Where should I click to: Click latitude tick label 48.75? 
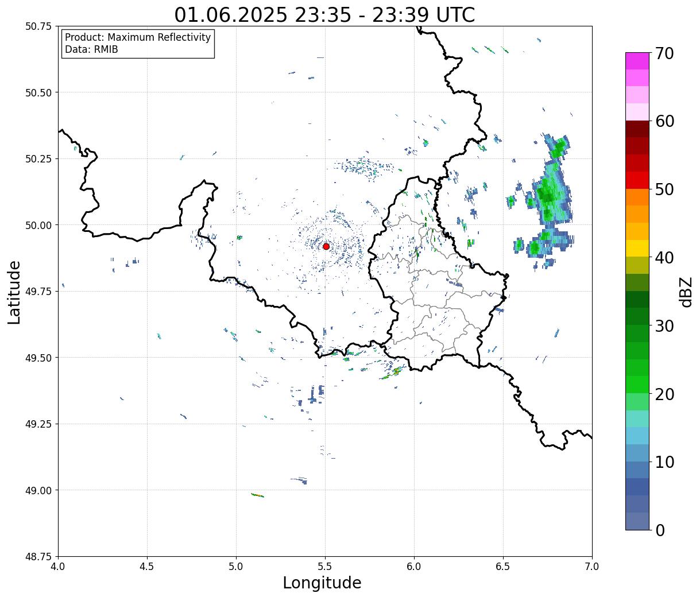[x=38, y=557]
